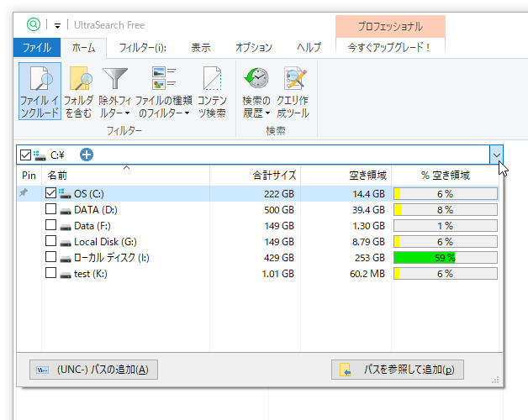The image size is (528, 420).
Task: Click the Local Disk (G:) drive icon
Action: [66, 243]
